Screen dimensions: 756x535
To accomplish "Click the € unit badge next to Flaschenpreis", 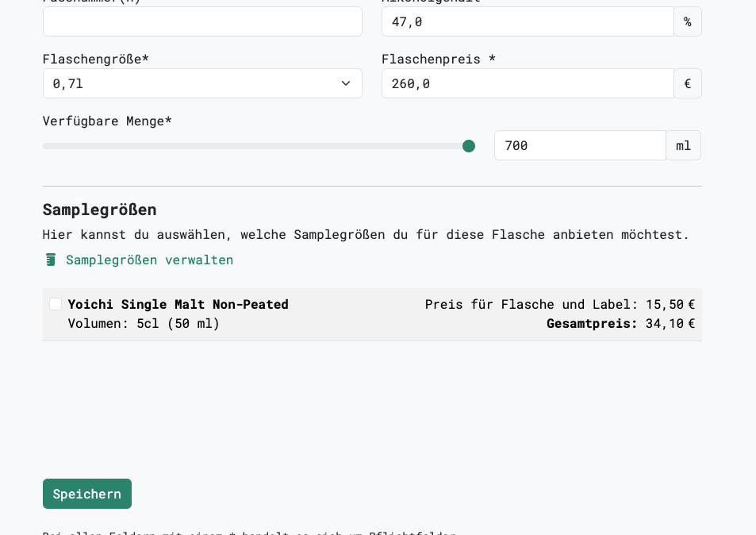I will pos(688,83).
